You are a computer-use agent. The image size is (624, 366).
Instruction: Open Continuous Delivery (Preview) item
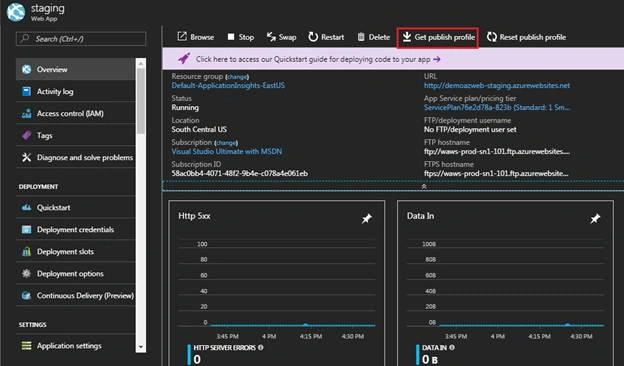pos(76,296)
